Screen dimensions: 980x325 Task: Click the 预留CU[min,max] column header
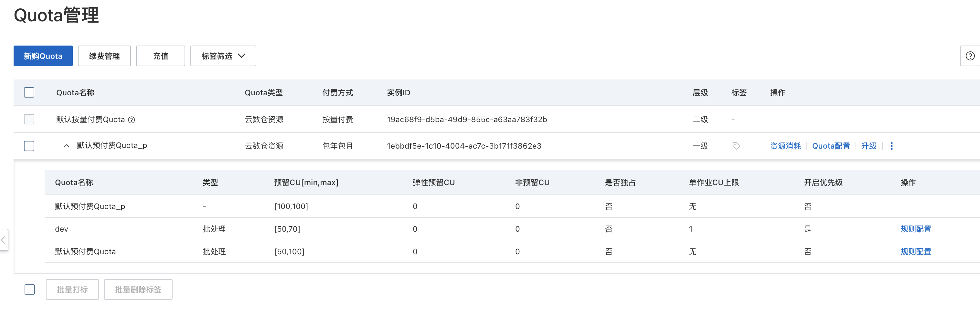[306, 183]
